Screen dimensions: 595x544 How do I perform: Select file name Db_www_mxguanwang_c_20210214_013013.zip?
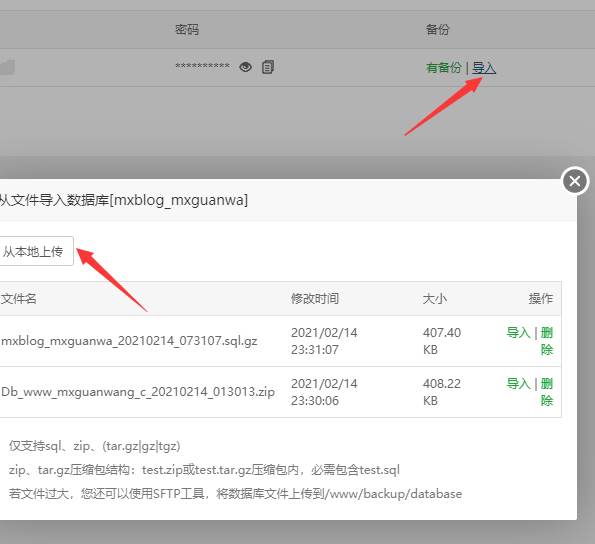pyautogui.click(x=138, y=392)
